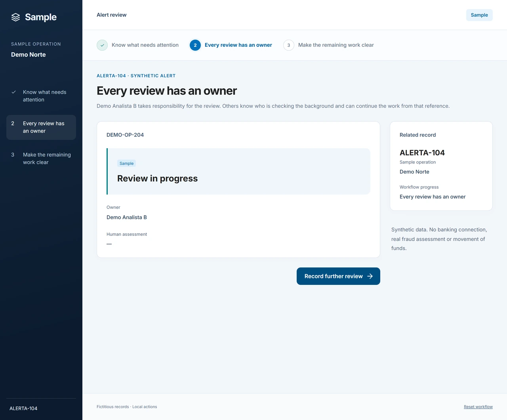The width and height of the screenshot is (507, 420).
Task: Click the green check circle in top stepper
Action: [102, 45]
